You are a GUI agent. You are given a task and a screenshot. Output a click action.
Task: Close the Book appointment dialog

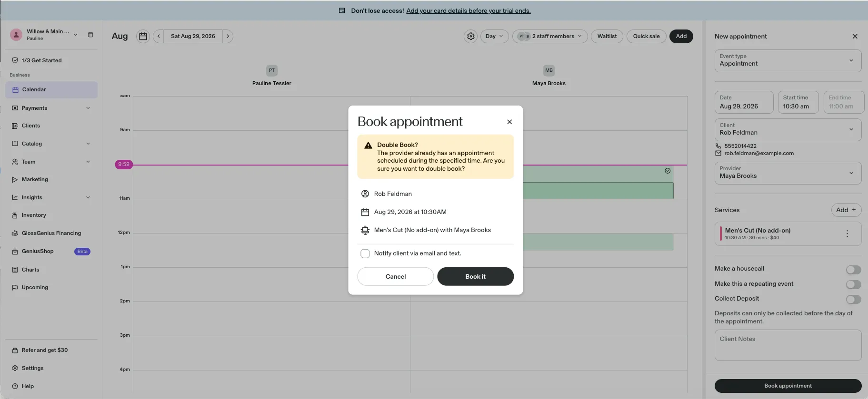click(x=509, y=122)
